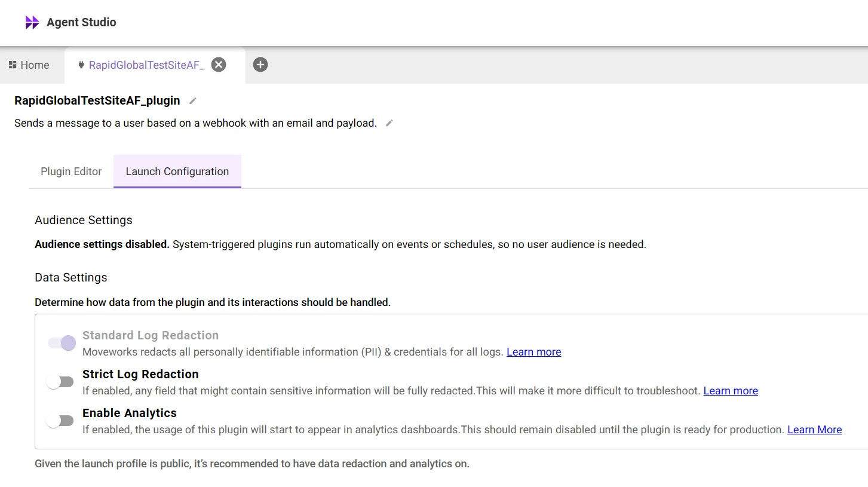Add a new tab with plus icon

(x=260, y=65)
